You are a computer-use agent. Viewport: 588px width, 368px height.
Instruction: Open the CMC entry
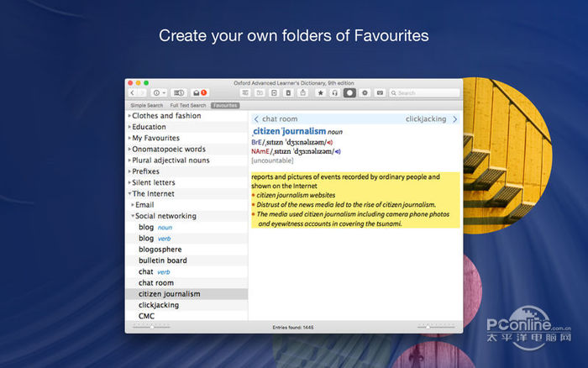[186, 316]
